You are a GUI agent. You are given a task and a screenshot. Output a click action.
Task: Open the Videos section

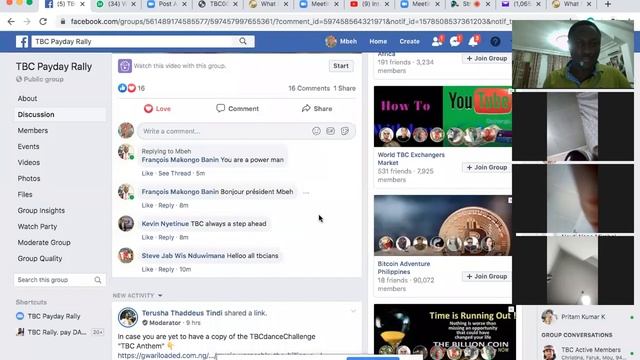pos(29,162)
